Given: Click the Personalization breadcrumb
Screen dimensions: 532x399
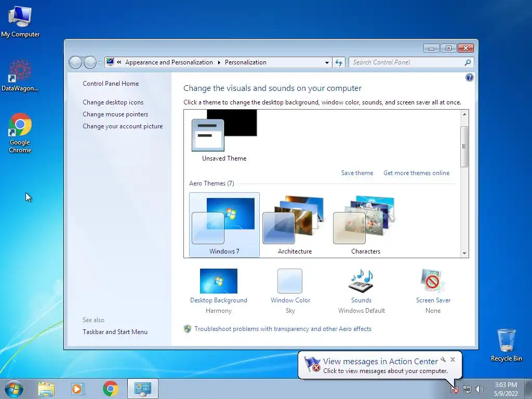Looking at the screenshot, I should pos(246,62).
